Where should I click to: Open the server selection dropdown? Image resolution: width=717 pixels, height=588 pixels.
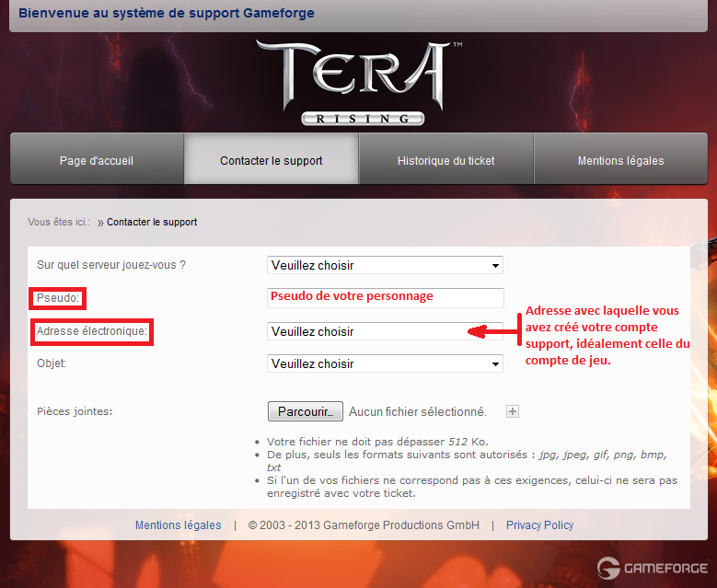point(385,265)
